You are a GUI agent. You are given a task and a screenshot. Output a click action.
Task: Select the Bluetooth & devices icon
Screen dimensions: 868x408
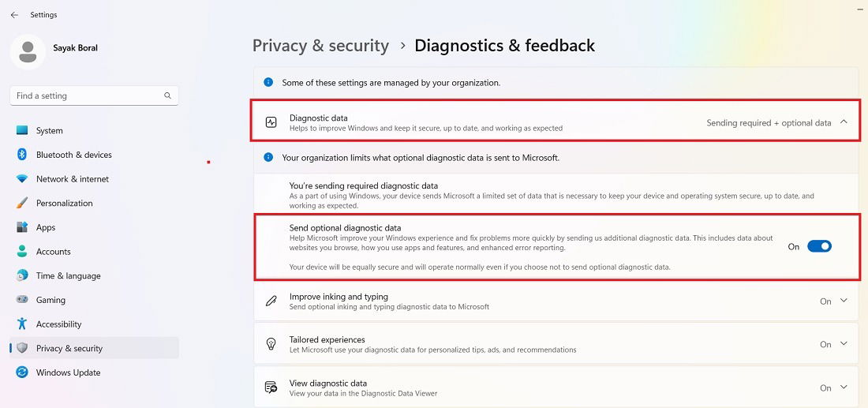[22, 155]
